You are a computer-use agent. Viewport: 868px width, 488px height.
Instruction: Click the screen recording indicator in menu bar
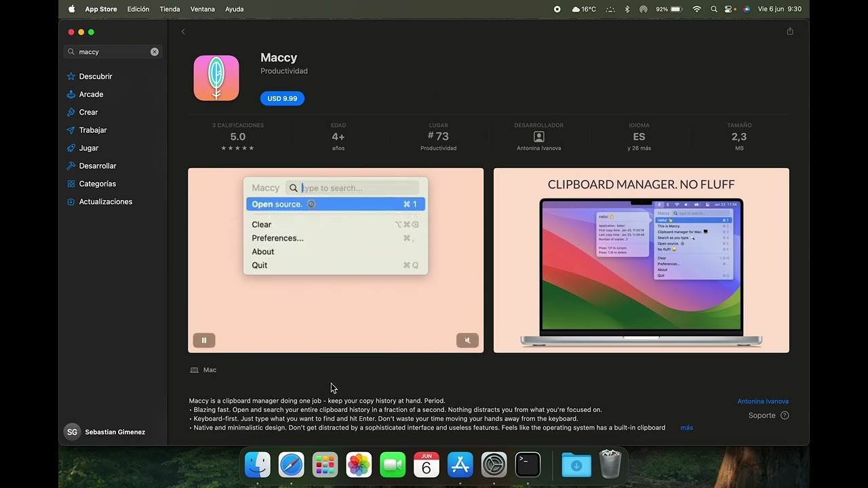(x=557, y=9)
